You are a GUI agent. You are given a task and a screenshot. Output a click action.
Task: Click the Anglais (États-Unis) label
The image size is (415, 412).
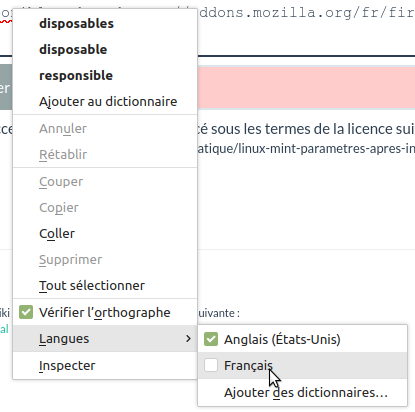tap(282, 339)
